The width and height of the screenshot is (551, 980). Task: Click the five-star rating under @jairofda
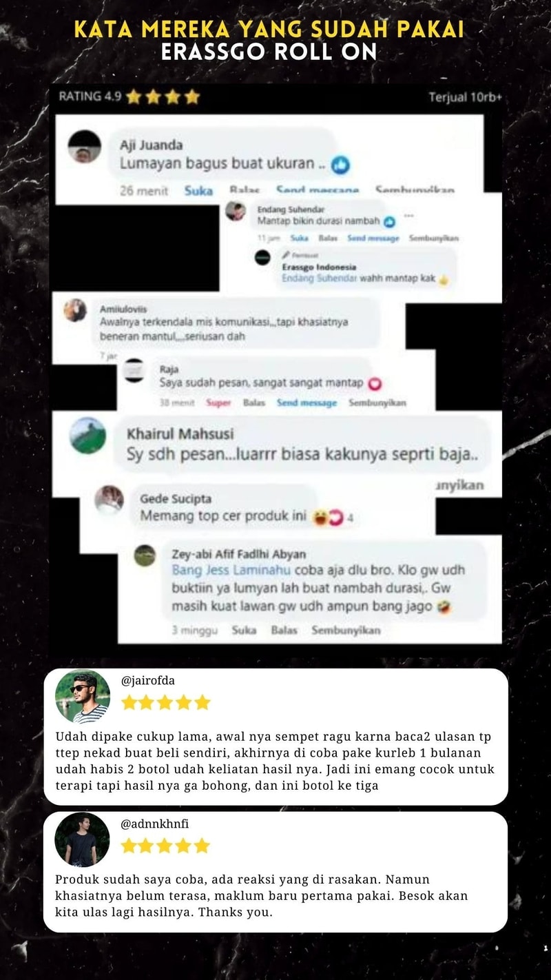tap(166, 702)
